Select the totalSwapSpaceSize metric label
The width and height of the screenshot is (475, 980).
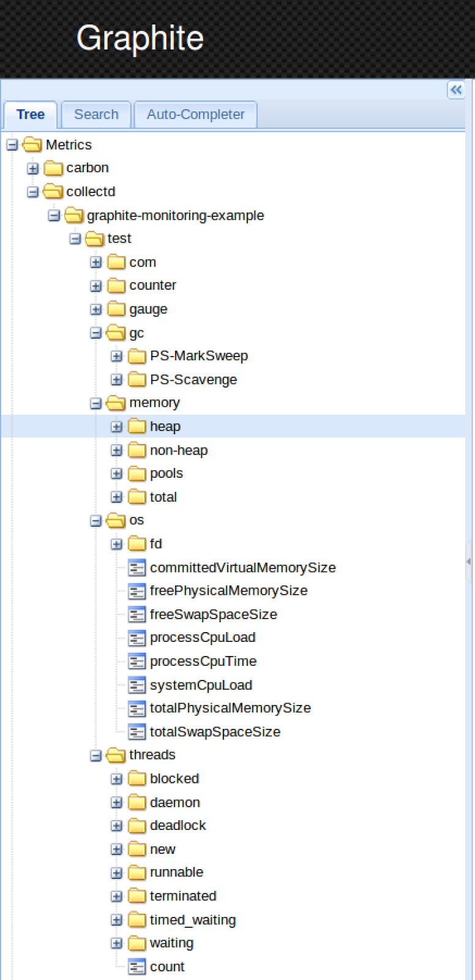215,732
